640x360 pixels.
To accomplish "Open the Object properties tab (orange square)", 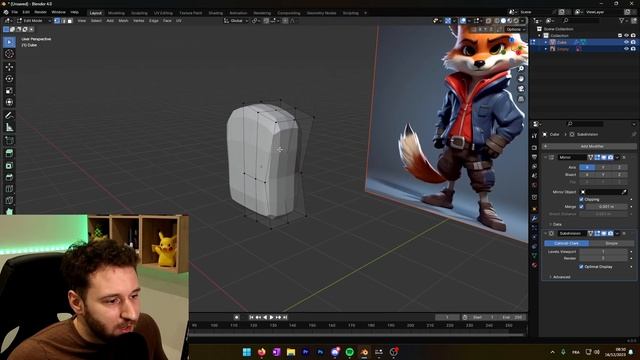I will coord(534,209).
